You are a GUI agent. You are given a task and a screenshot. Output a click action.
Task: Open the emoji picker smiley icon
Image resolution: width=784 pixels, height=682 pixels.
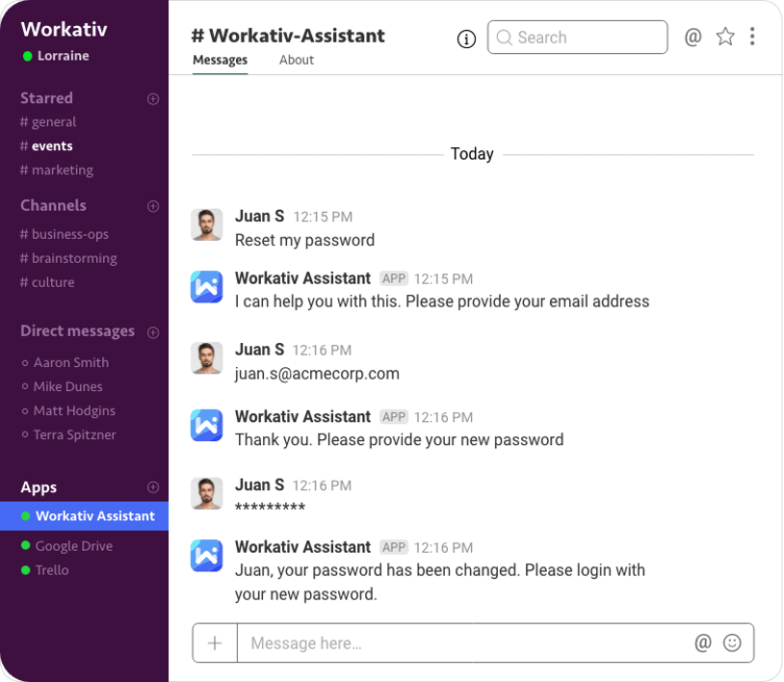coord(732,643)
